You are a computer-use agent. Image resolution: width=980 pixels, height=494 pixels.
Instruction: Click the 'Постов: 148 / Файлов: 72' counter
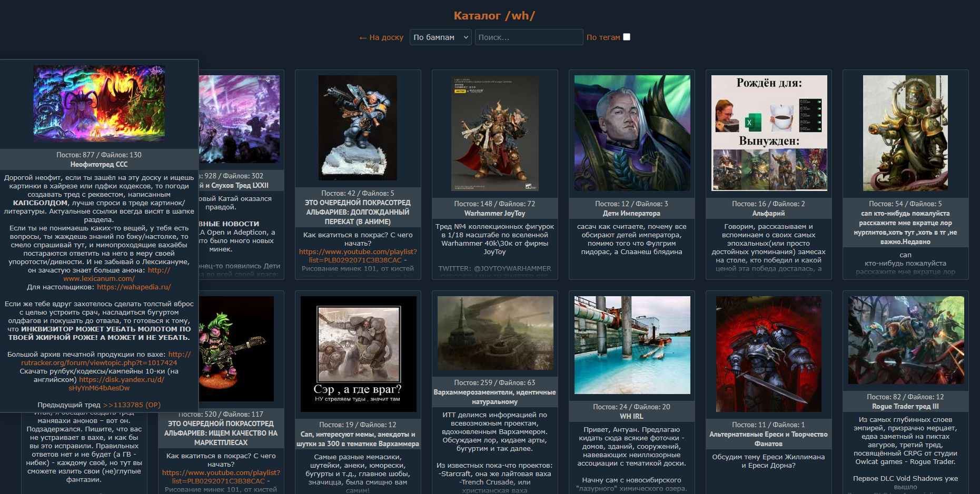coord(495,204)
